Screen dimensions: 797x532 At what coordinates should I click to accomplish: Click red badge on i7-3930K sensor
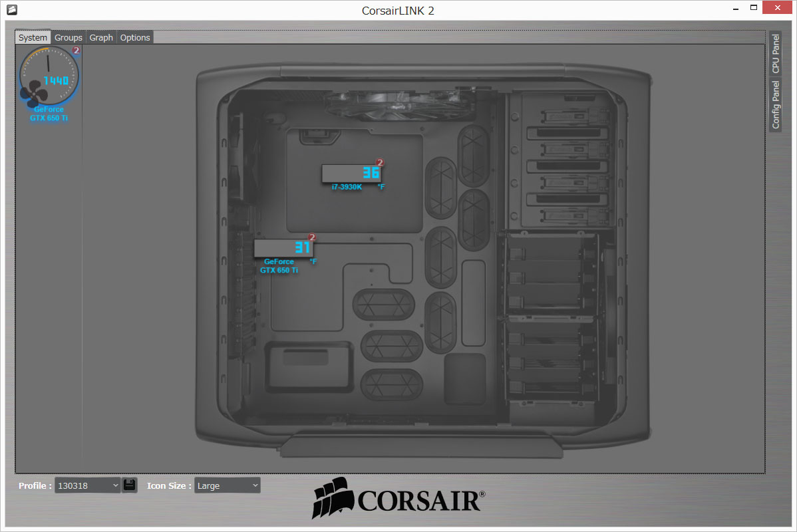[380, 163]
